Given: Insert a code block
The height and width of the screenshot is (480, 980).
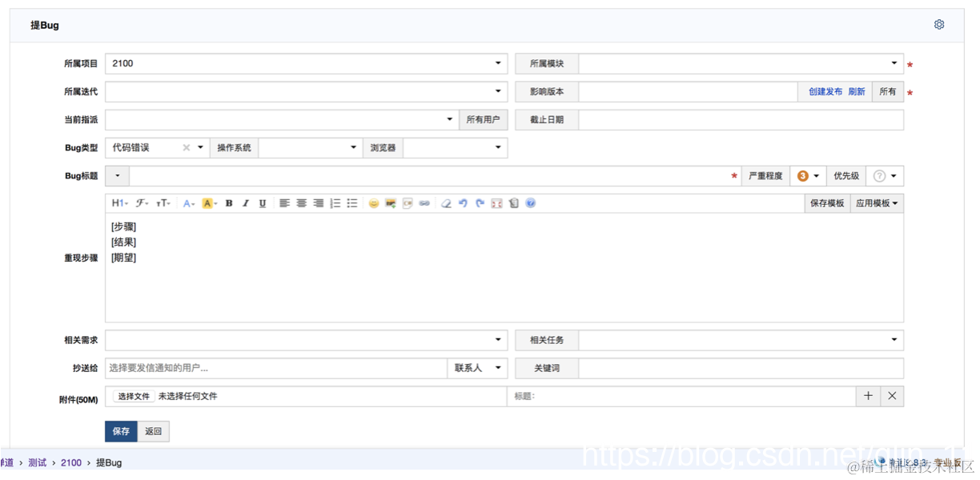Looking at the screenshot, I should (x=408, y=203).
